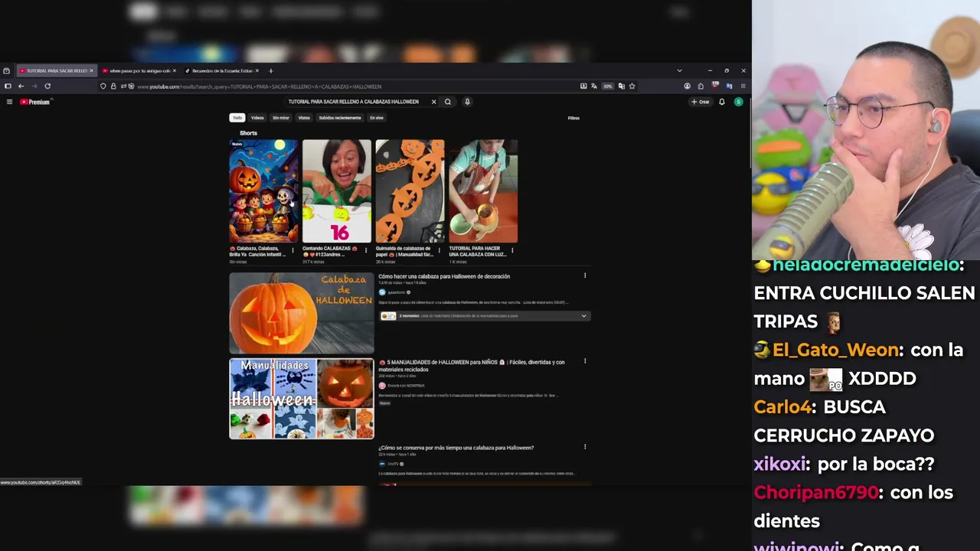The height and width of the screenshot is (551, 980).
Task: Open the sidebar panel icon left of back arrow
Action: tap(6, 86)
